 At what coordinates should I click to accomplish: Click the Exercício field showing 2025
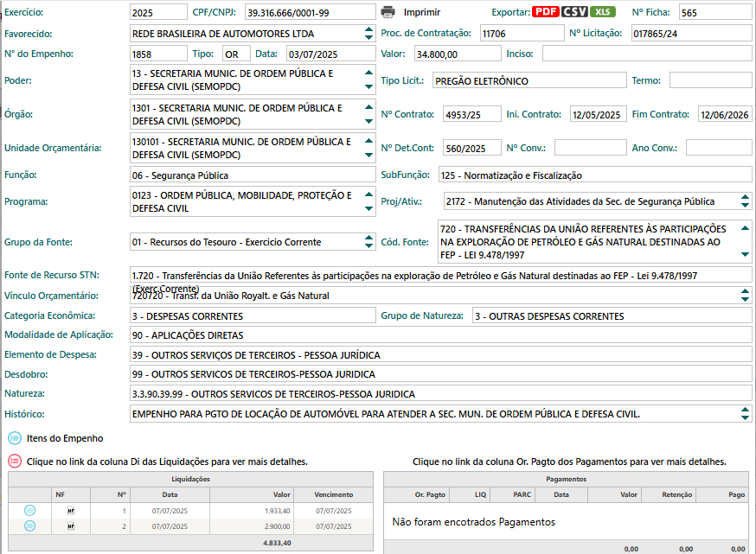158,12
